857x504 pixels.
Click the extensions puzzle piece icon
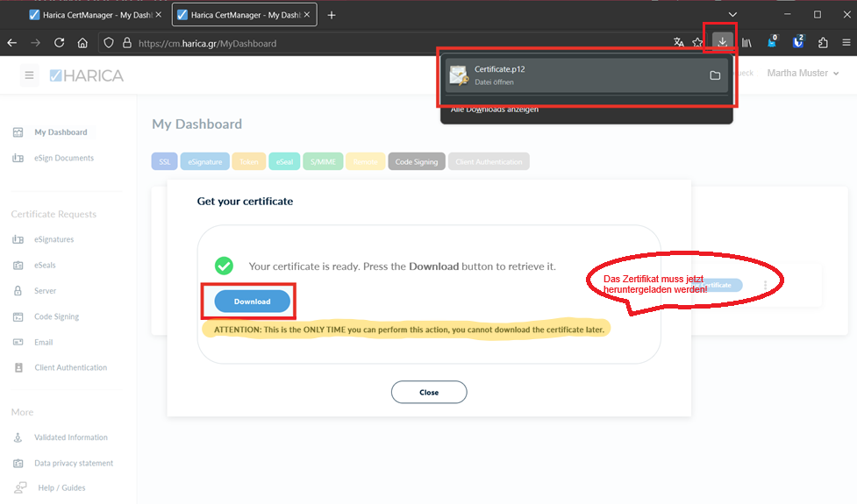[x=823, y=43]
